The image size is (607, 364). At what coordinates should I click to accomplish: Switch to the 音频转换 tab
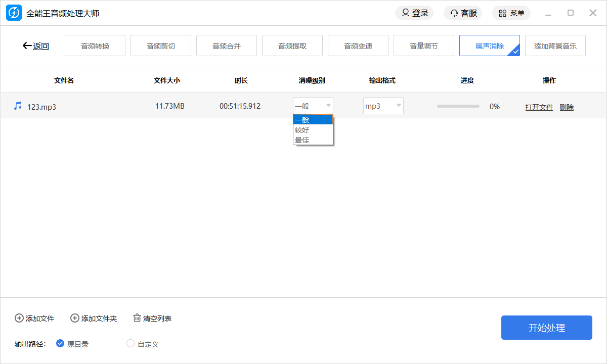point(95,46)
